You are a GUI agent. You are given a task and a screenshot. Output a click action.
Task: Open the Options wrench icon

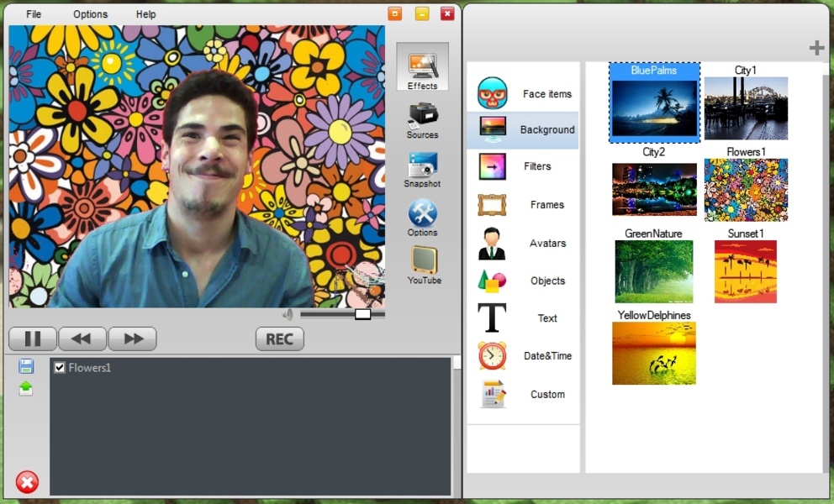pos(422,213)
